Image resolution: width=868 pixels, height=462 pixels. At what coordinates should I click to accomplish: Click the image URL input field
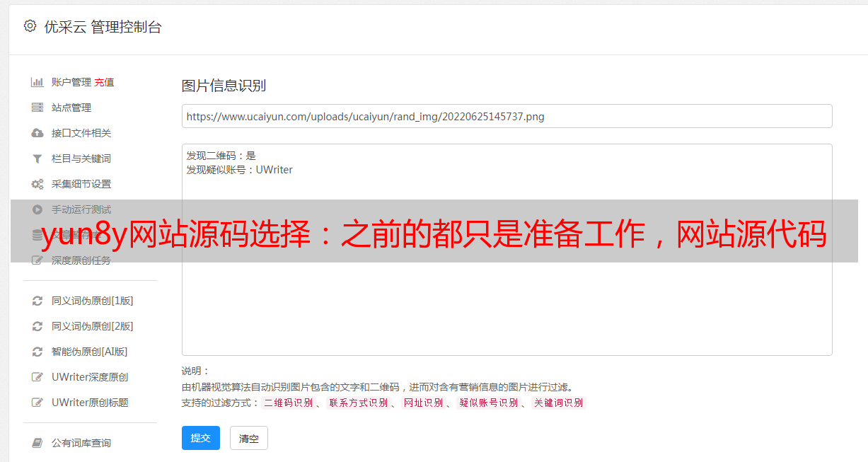pos(507,116)
